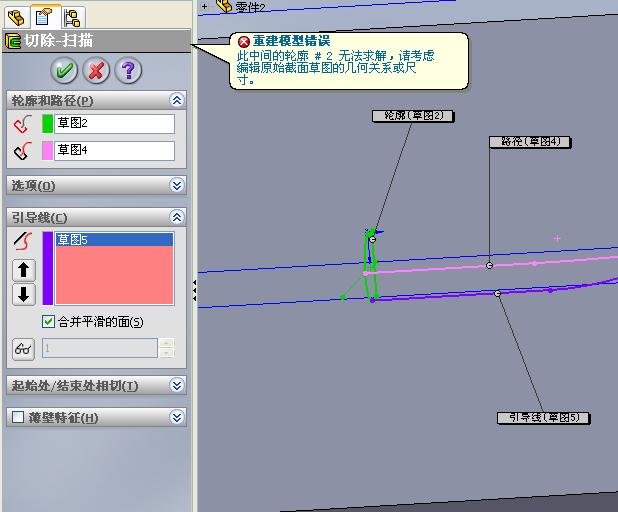Screen dimensions: 618x512
Task: Click the show sections glasses icon
Action: [23, 349]
